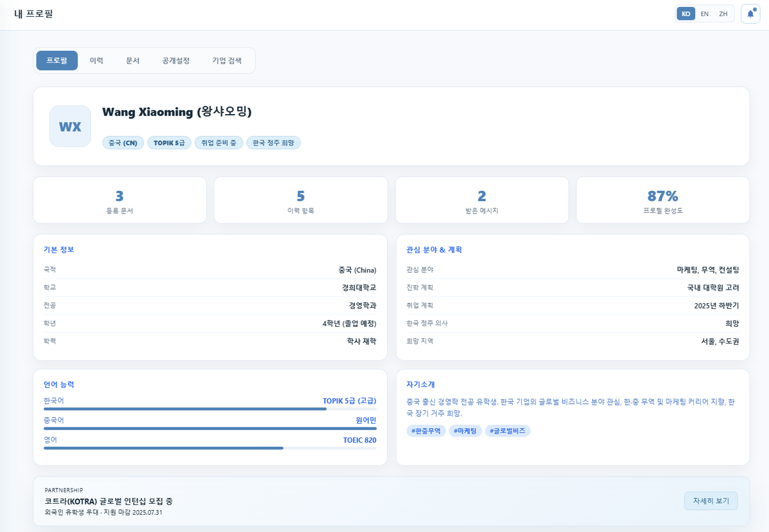Screen dimensions: 769x532
Task: Click the 중국 (China) nationality value
Action: tap(358, 270)
